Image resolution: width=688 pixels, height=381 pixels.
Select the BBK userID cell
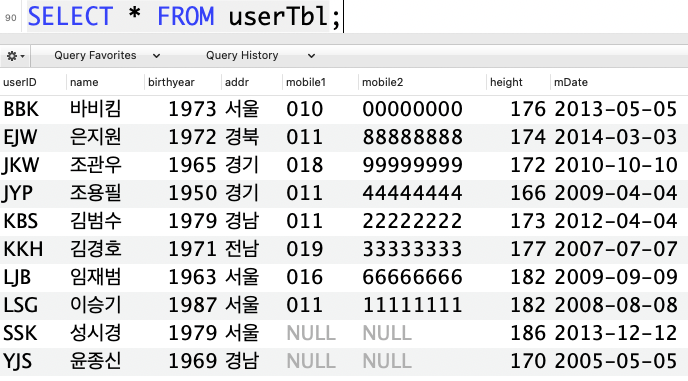tap(21, 109)
